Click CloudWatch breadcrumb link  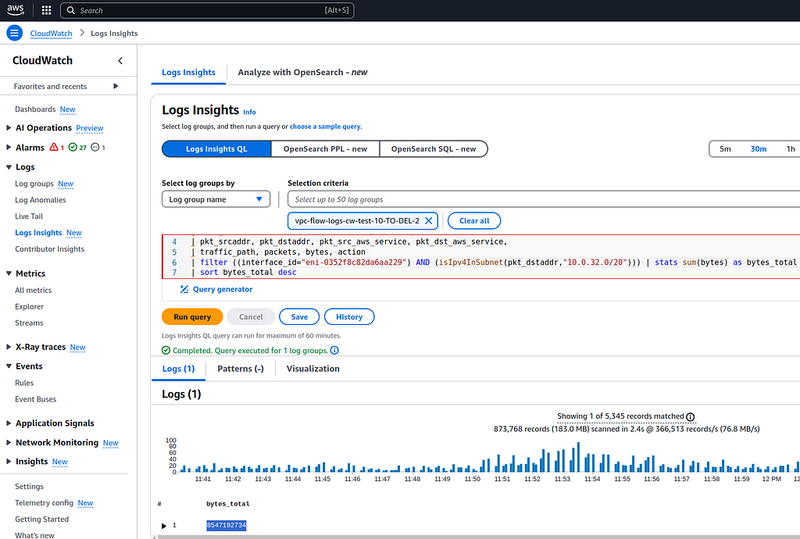[x=51, y=33]
